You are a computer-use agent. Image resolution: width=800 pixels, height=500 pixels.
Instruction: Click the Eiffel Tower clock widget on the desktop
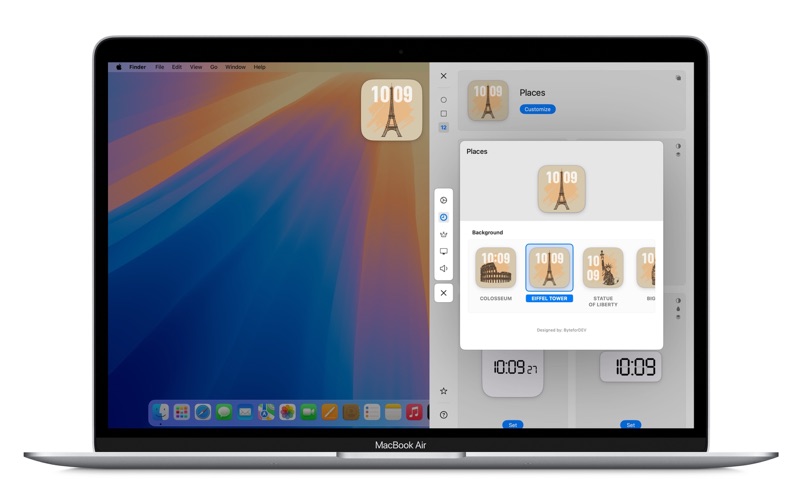[391, 110]
